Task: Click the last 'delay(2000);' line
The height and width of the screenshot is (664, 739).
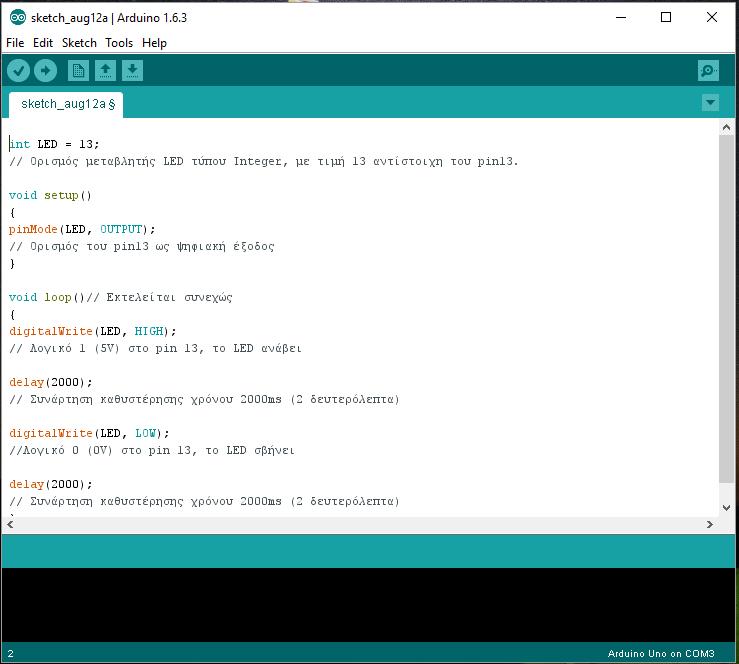Action: coord(51,484)
